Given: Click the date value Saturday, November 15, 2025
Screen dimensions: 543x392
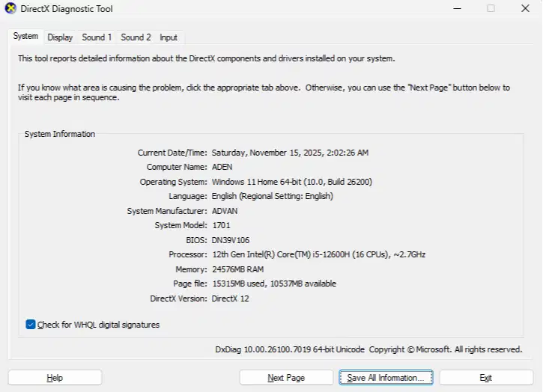Looking at the screenshot, I should tap(290, 153).
